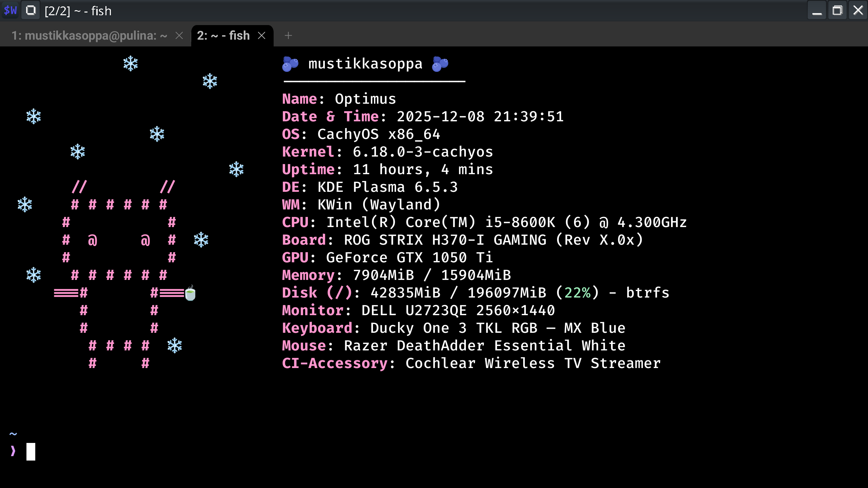The height and width of the screenshot is (488, 868).
Task: Click the tea cup emoji in ASCII art
Action: (x=191, y=293)
